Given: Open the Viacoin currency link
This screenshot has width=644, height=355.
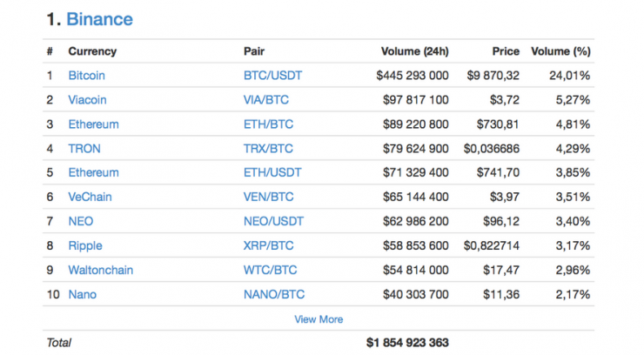Looking at the screenshot, I should click(88, 100).
